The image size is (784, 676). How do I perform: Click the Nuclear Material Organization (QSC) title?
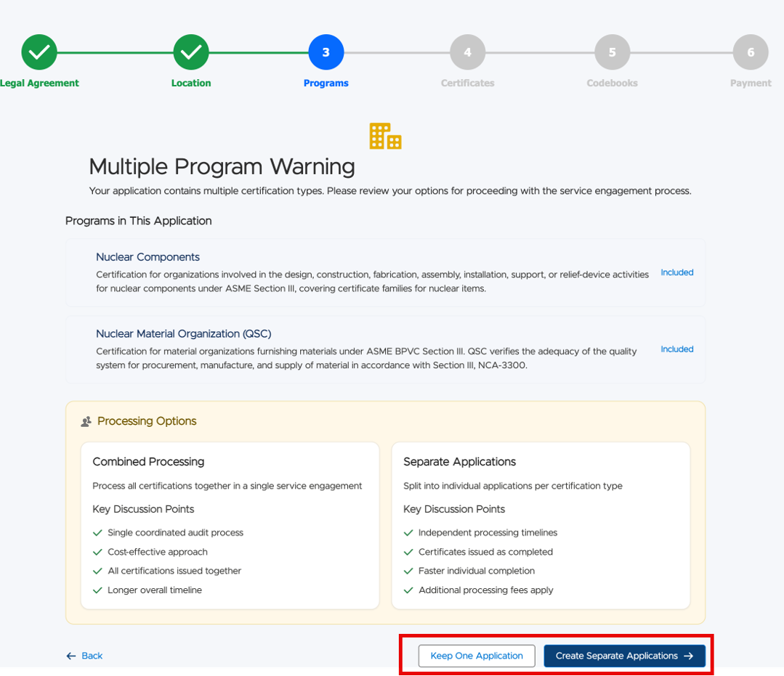tap(184, 334)
